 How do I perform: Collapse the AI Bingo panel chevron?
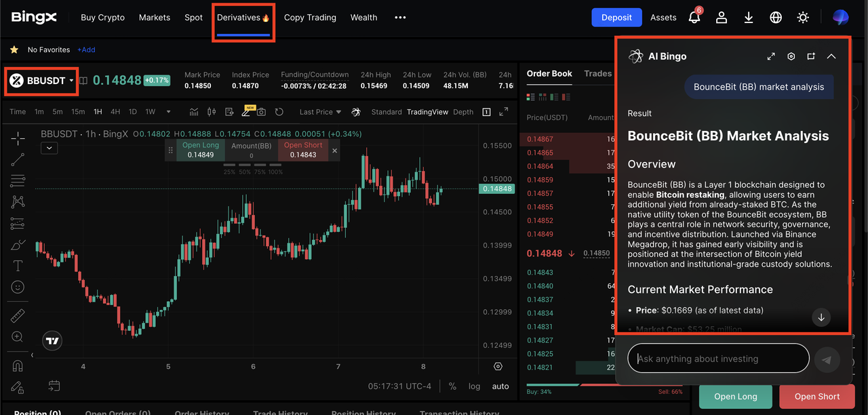pyautogui.click(x=831, y=56)
